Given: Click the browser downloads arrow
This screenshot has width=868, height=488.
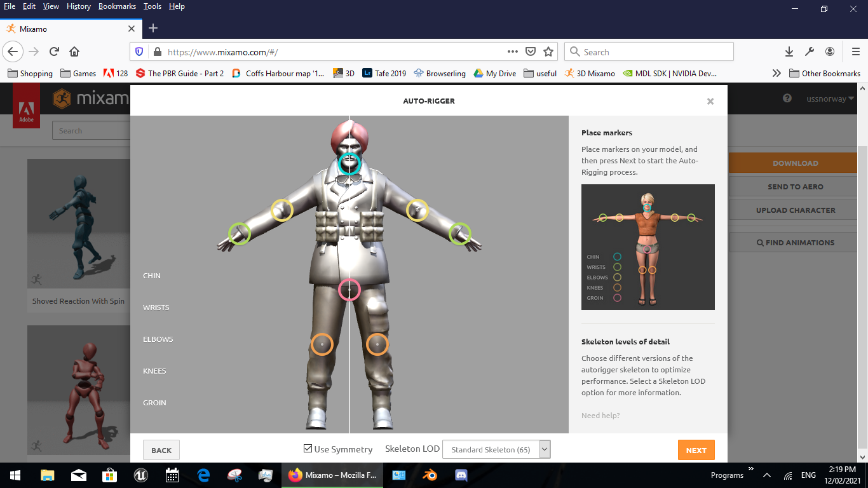Looking at the screenshot, I should pyautogui.click(x=789, y=51).
